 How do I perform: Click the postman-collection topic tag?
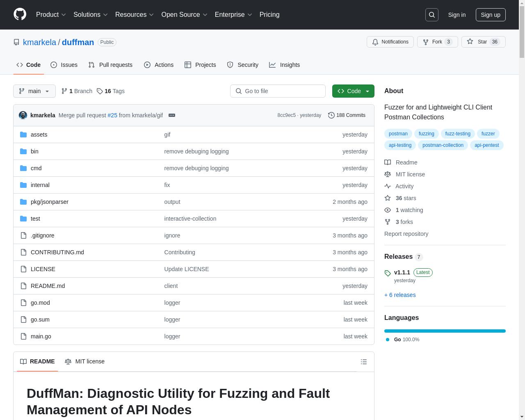tap(443, 145)
